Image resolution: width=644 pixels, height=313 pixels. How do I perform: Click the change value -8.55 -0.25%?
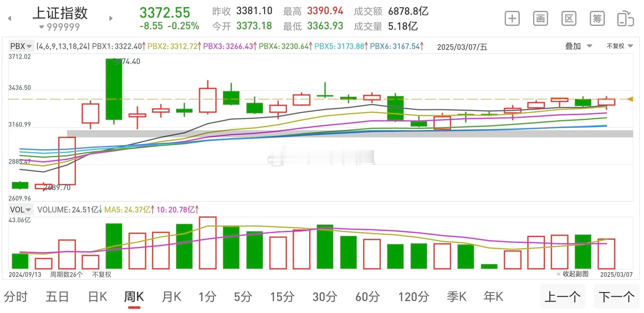[x=169, y=26]
